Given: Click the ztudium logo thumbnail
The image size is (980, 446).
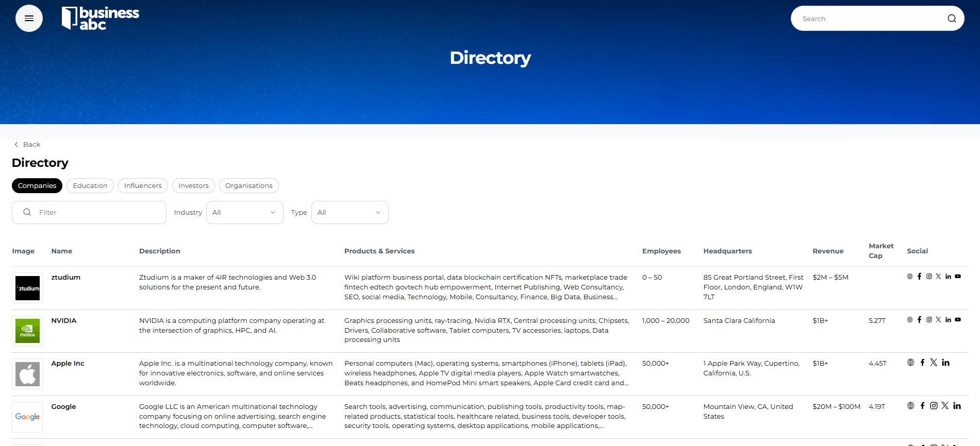Looking at the screenshot, I should [27, 288].
